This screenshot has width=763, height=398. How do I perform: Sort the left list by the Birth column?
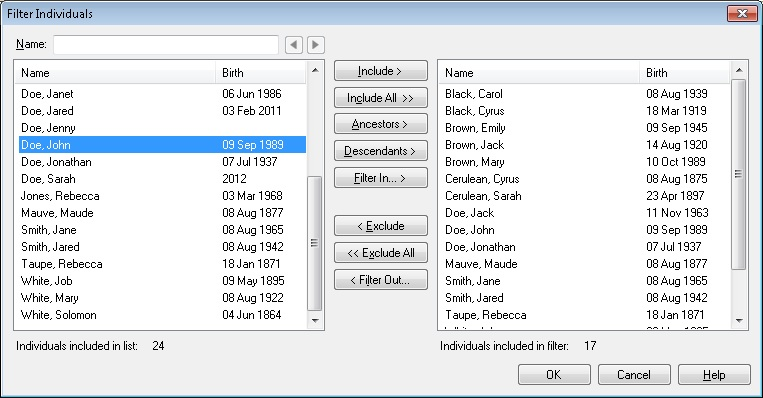click(x=261, y=73)
